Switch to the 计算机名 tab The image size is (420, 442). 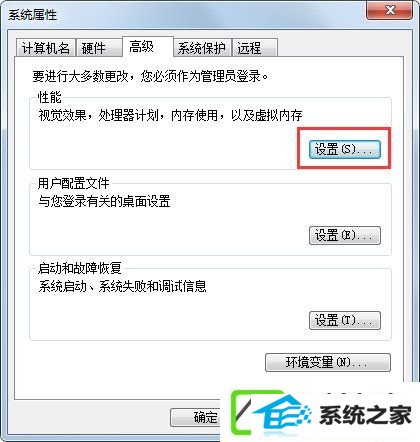click(46, 48)
